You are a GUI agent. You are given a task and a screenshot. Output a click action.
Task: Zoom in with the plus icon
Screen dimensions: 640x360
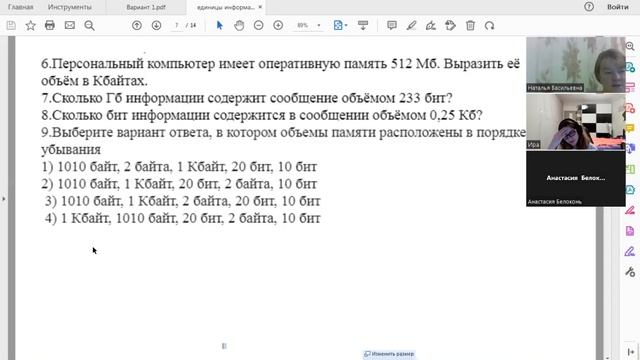(278, 25)
